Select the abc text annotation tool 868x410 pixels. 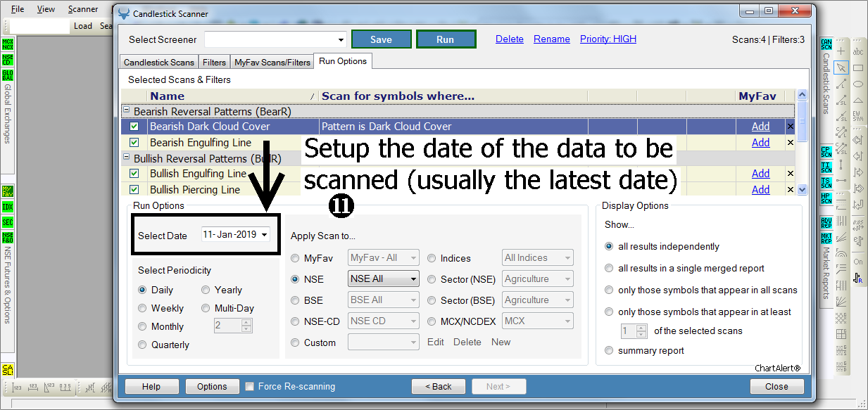click(858, 51)
